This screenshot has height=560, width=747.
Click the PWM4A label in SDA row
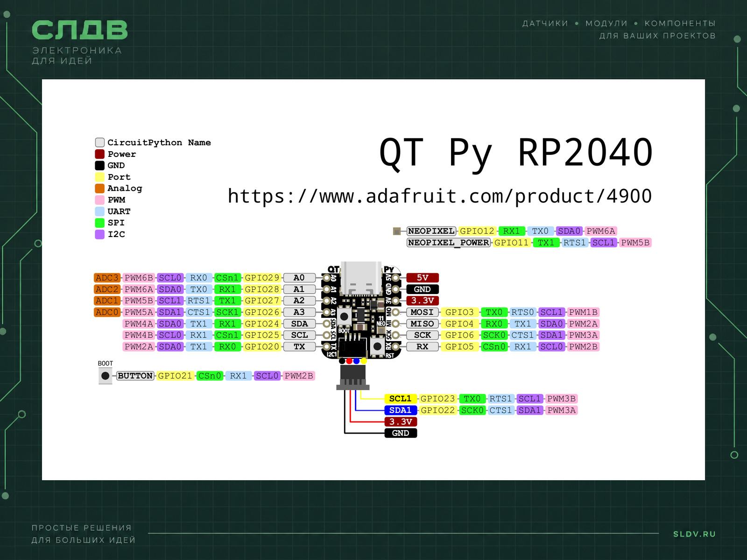[x=139, y=323]
